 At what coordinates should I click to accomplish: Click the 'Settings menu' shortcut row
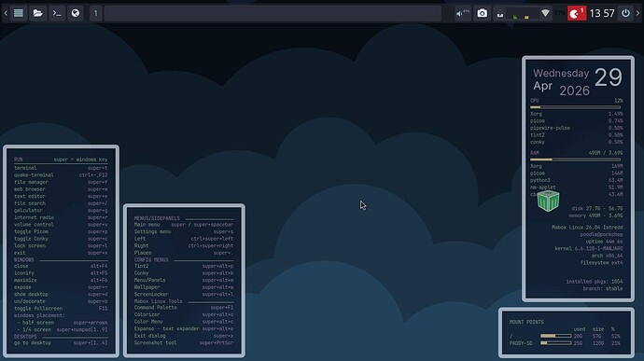184,231
